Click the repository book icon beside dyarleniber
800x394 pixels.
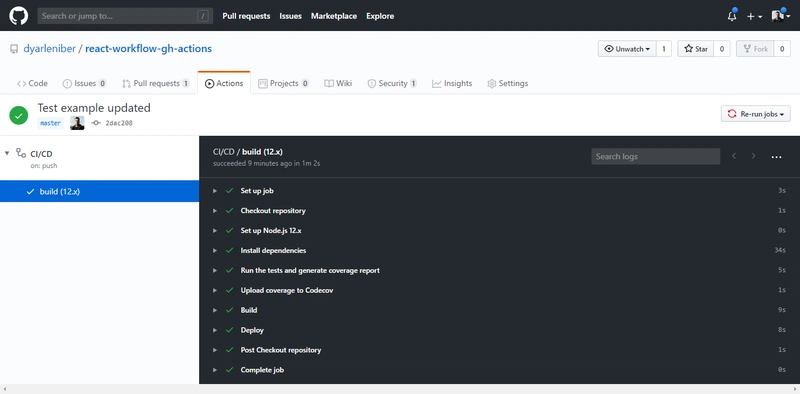point(14,49)
